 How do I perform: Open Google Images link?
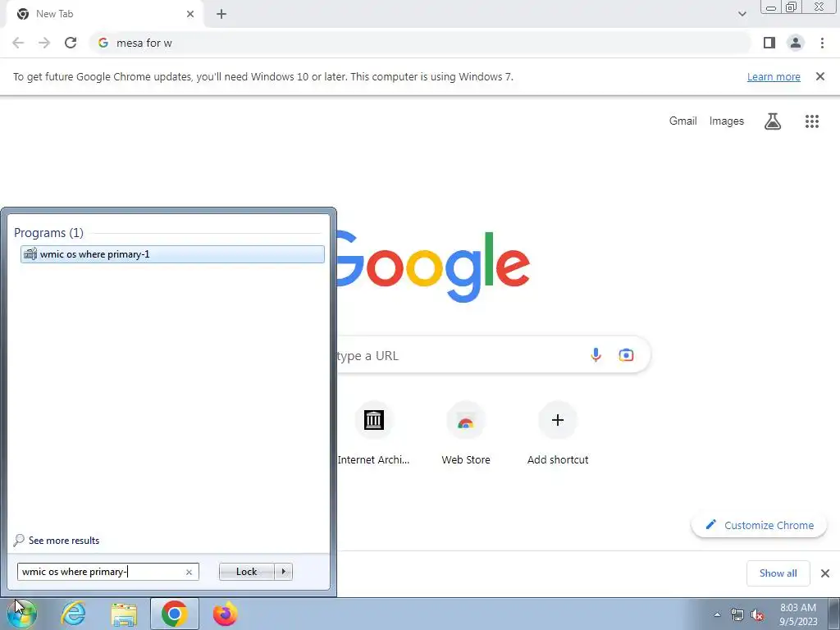727,121
